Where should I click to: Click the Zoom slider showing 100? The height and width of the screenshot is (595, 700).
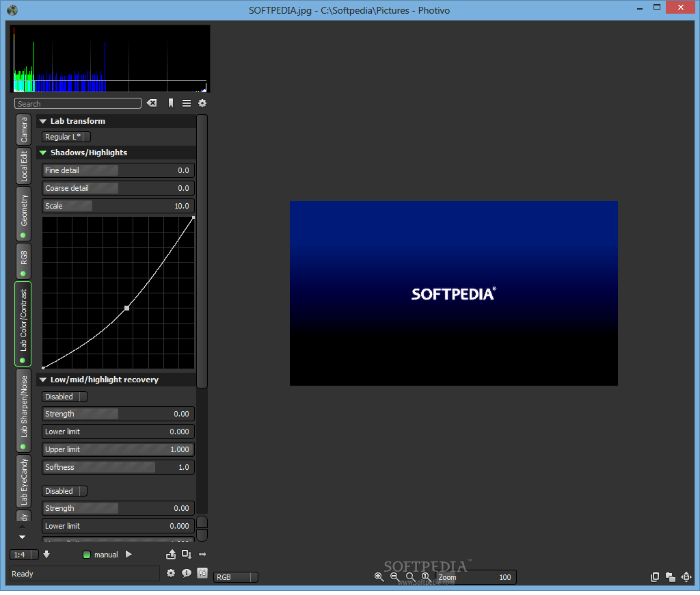tap(476, 577)
